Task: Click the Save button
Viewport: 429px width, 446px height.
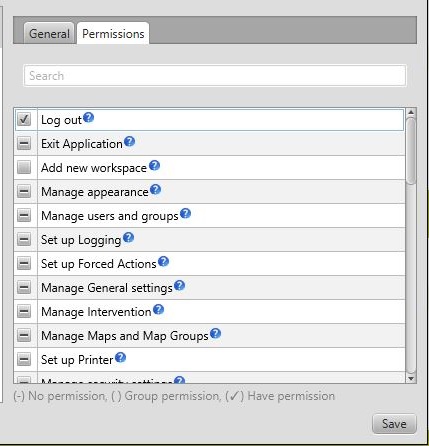Action: (x=394, y=424)
